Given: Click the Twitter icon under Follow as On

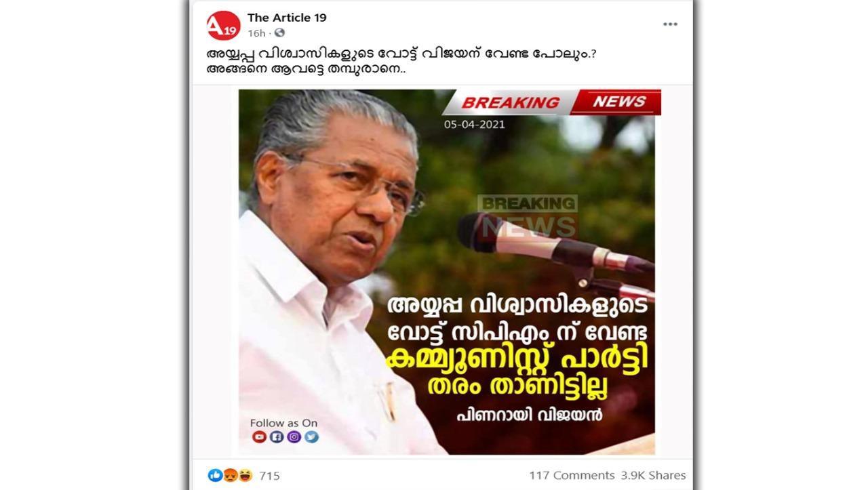Looking at the screenshot, I should [x=311, y=437].
